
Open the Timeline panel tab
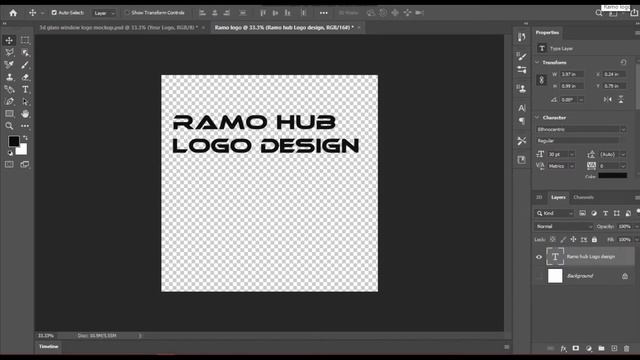click(49, 347)
